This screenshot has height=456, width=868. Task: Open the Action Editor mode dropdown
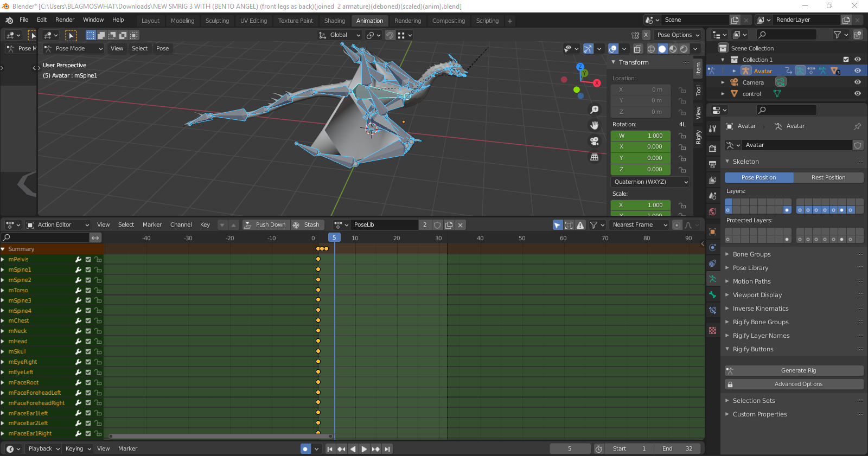pyautogui.click(x=58, y=225)
